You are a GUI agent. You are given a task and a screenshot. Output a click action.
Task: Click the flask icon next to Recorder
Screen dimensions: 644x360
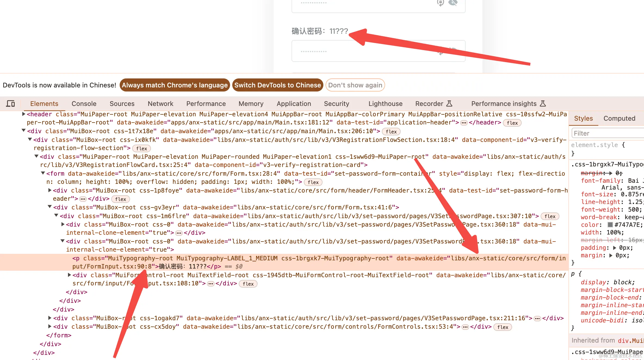click(449, 103)
